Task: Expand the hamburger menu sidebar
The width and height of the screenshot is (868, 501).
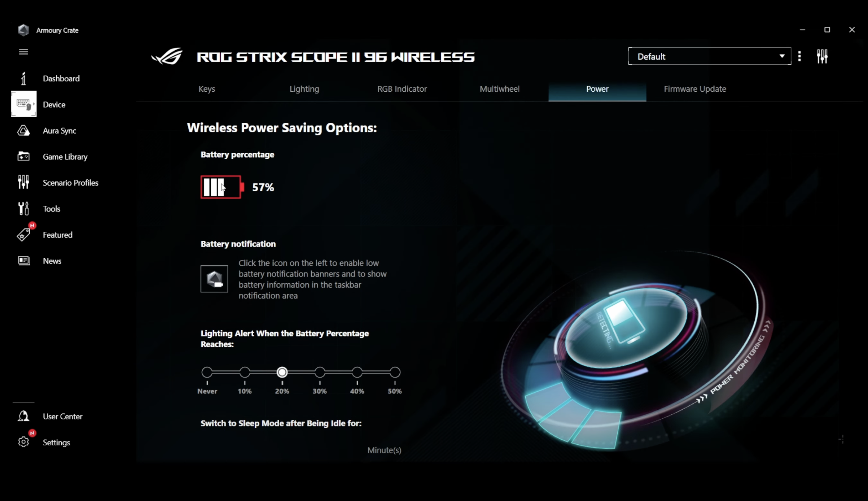Action: coord(23,51)
